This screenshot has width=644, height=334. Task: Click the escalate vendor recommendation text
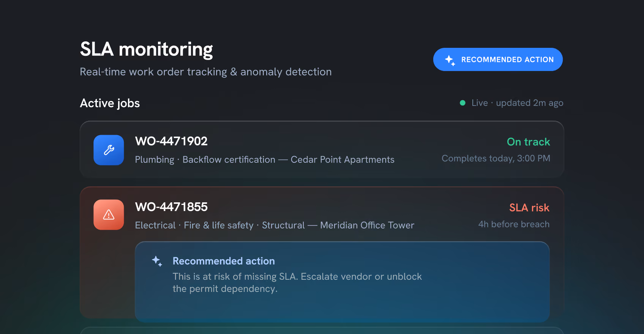[x=297, y=283]
